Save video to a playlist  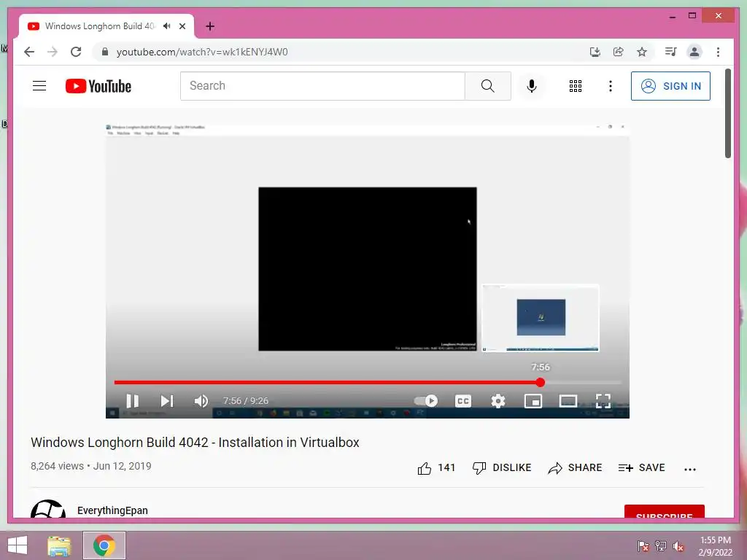coord(641,468)
